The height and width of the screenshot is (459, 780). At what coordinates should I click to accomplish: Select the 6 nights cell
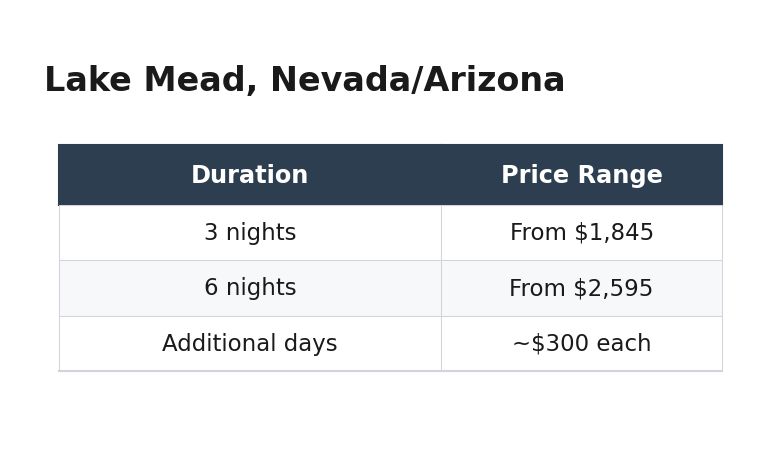click(250, 288)
